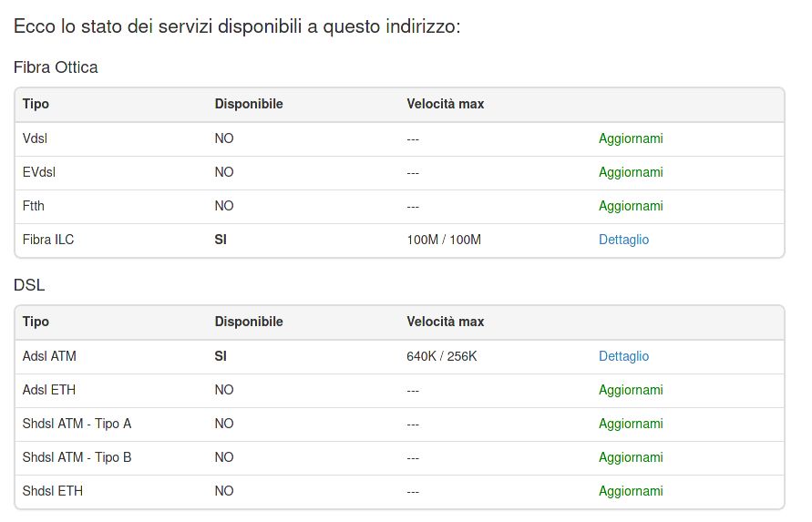Click the DSL section heading
This screenshot has height=522, width=812.
29,286
